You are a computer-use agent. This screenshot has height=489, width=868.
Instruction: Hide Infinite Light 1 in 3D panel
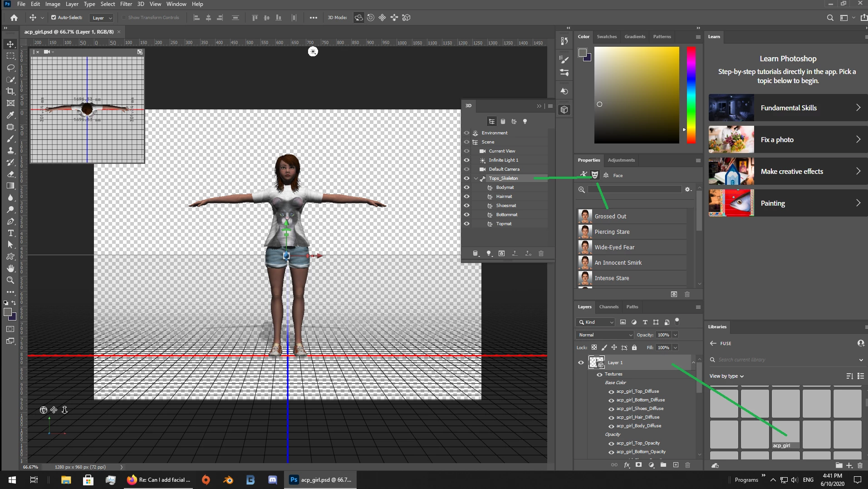click(x=466, y=160)
